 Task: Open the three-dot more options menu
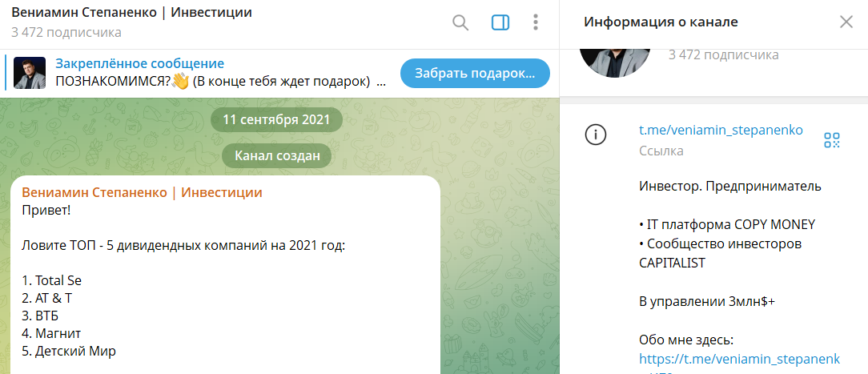[x=536, y=22]
